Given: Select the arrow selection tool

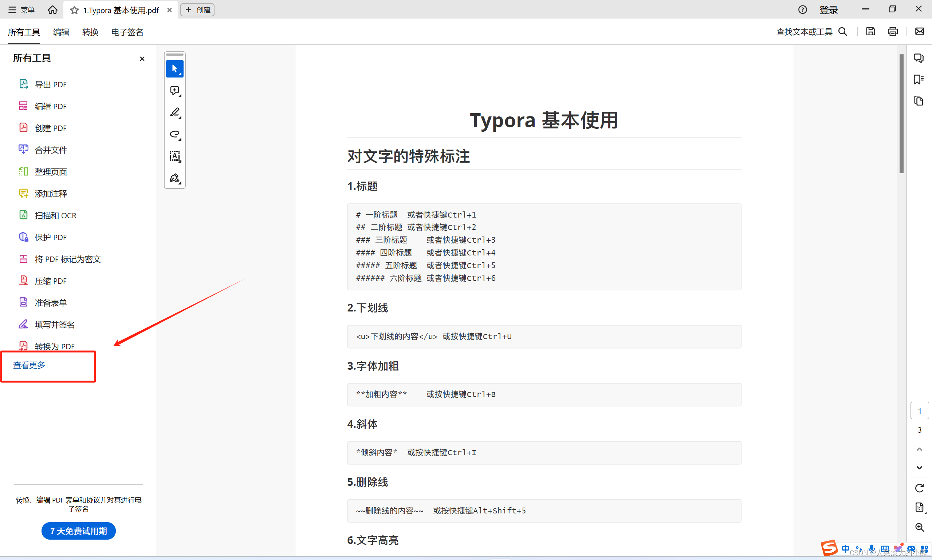Looking at the screenshot, I should [174, 69].
